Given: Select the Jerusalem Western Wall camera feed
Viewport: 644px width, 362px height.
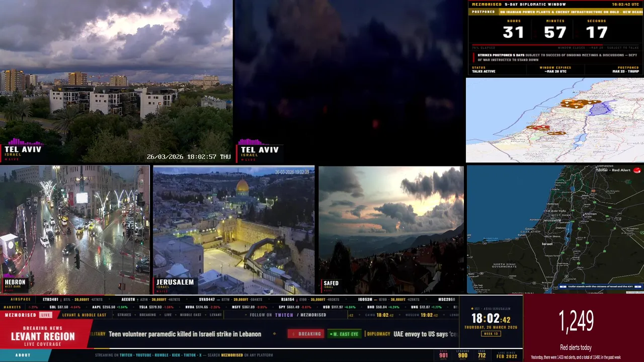Looking at the screenshot, I should (233, 230).
